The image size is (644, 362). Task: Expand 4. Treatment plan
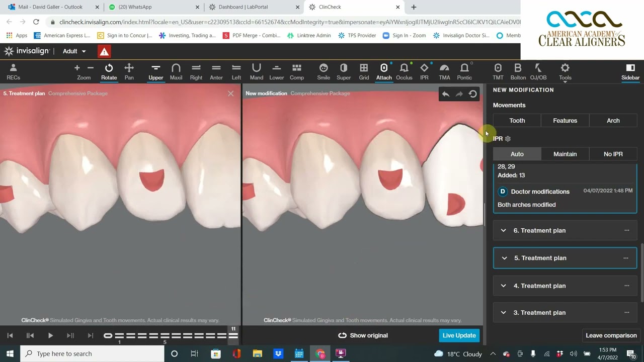click(x=503, y=286)
